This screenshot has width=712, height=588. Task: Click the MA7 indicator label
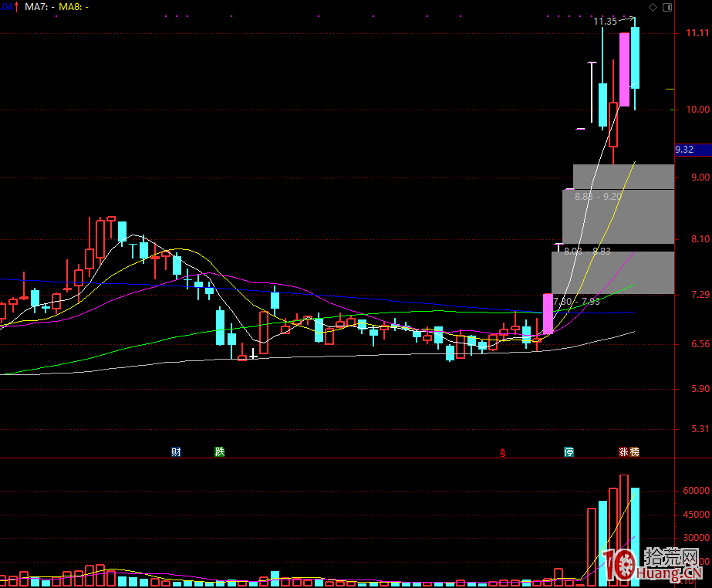[x=40, y=7]
